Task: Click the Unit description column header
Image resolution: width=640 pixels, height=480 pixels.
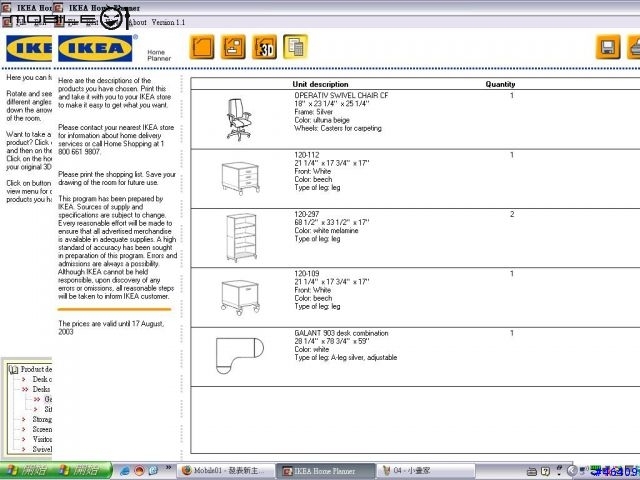Action: (320, 84)
